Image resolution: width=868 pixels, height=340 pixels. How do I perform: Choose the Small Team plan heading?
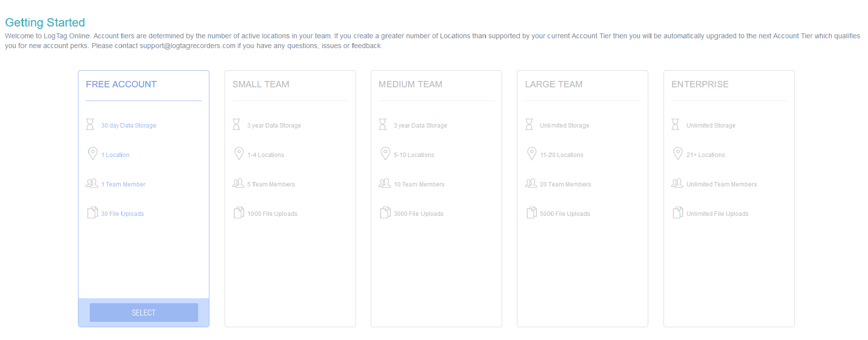(x=260, y=84)
